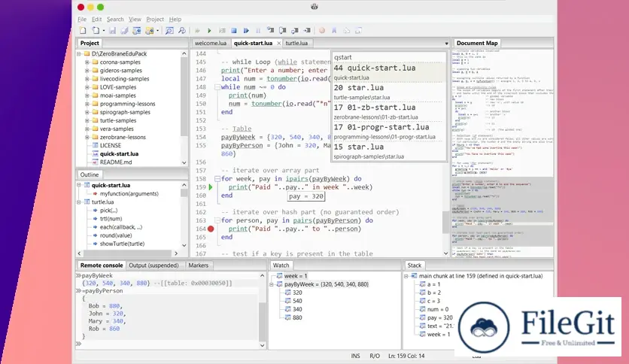Jump to showTurtle(turtle) function in Outline
This screenshot has height=364, width=629.
pyautogui.click(x=122, y=244)
